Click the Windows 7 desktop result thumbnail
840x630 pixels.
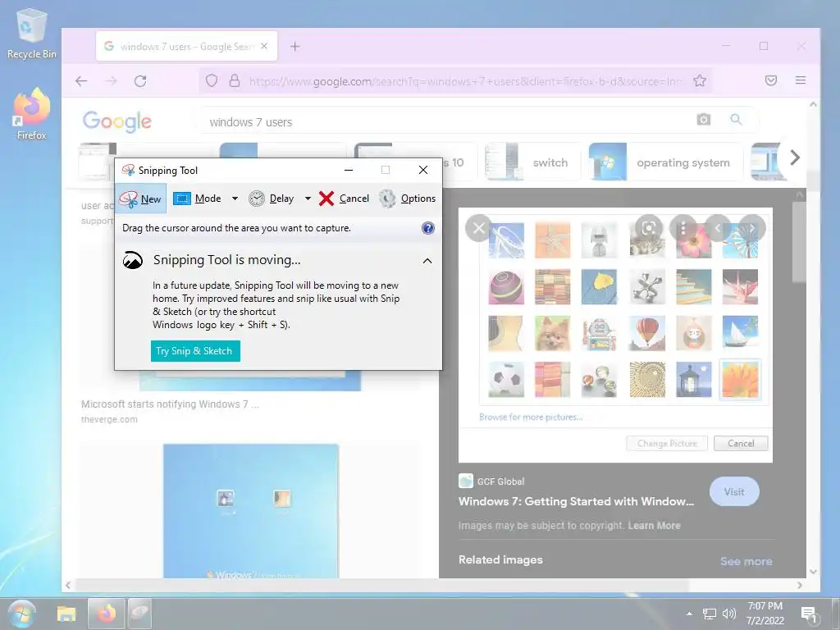click(251, 511)
